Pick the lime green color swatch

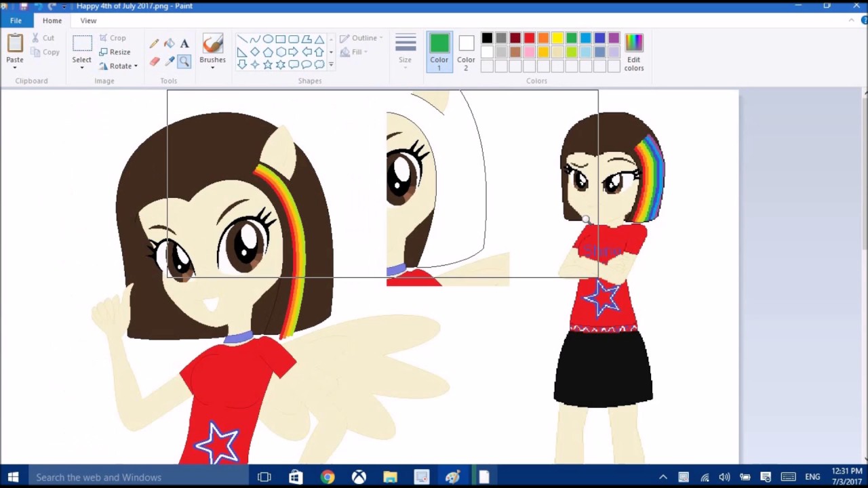pyautogui.click(x=572, y=52)
